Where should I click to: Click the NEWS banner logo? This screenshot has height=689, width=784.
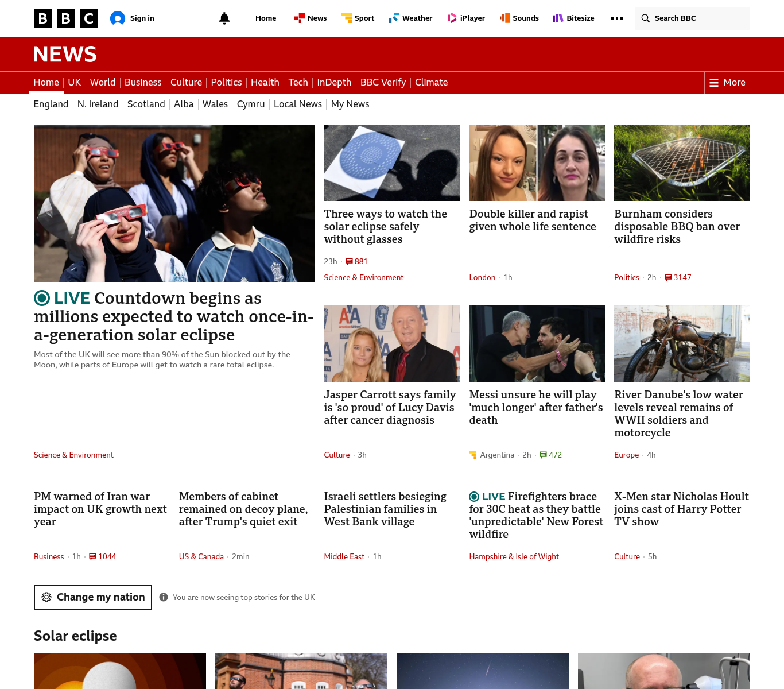click(65, 54)
